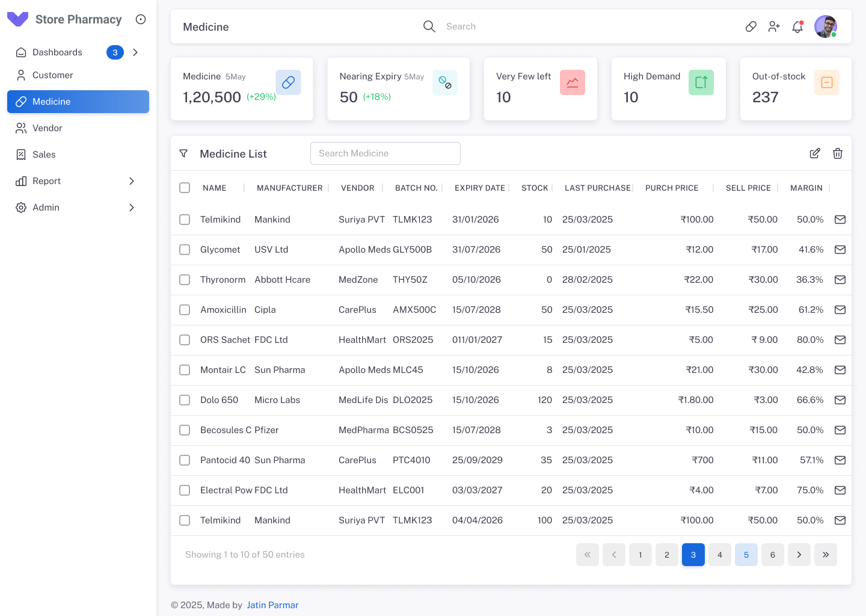The height and width of the screenshot is (616, 866).
Task: Tick the select-all checkbox in the table header
Action: [x=185, y=188]
